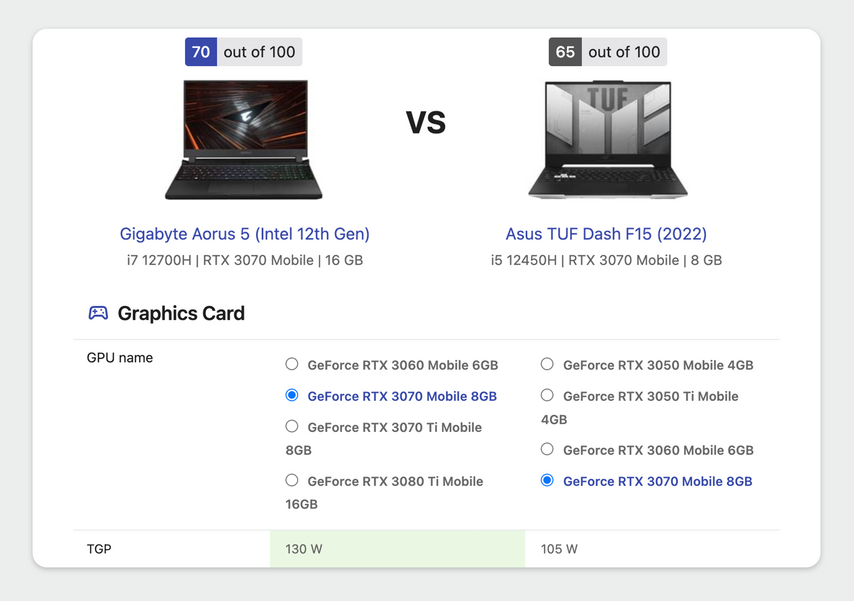Click the 70 out of 100 score badge
This screenshot has height=601, width=854.
coord(243,52)
